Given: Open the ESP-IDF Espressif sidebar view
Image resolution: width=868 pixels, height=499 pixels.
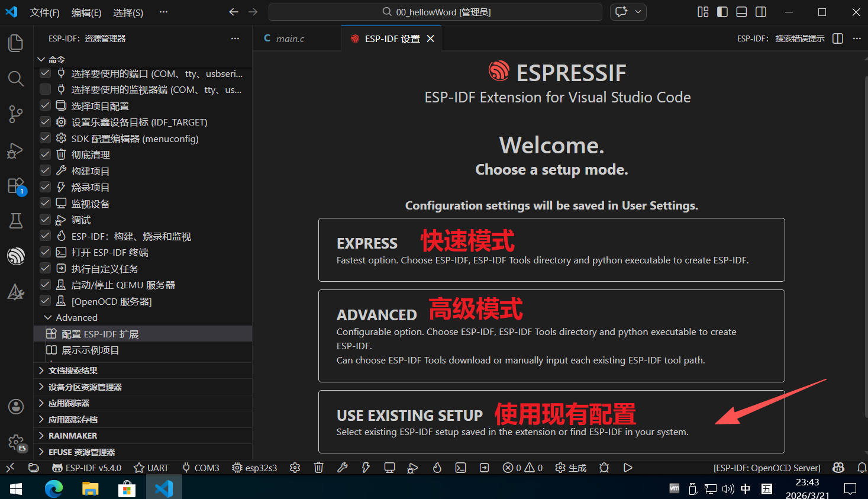Looking at the screenshot, I should coord(16,256).
